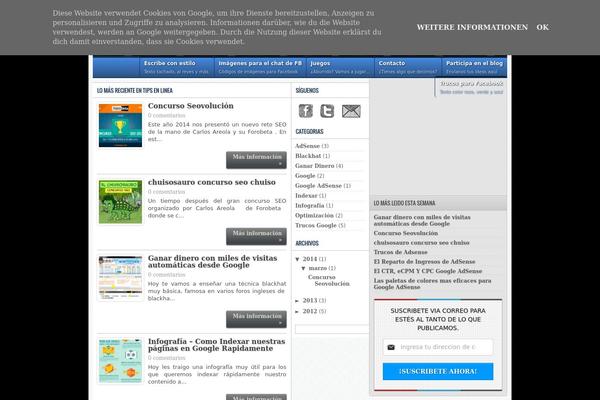The height and width of the screenshot is (400, 600).
Task: Open the Escribe con estilo menu
Action: [x=176, y=67]
